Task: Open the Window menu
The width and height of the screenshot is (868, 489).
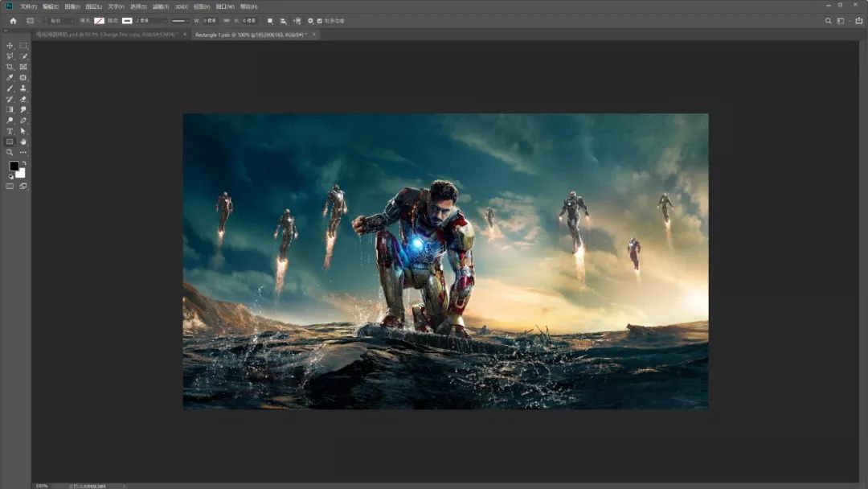Action: click(x=225, y=6)
